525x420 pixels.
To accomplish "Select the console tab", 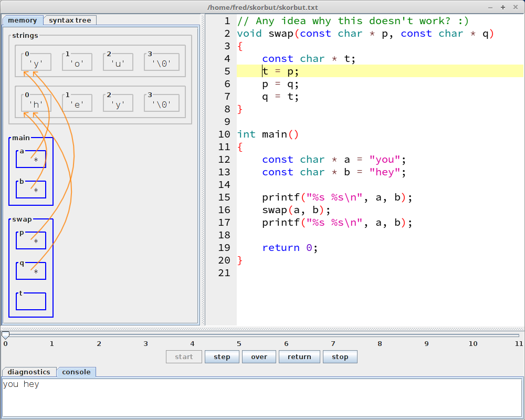I will 76,372.
